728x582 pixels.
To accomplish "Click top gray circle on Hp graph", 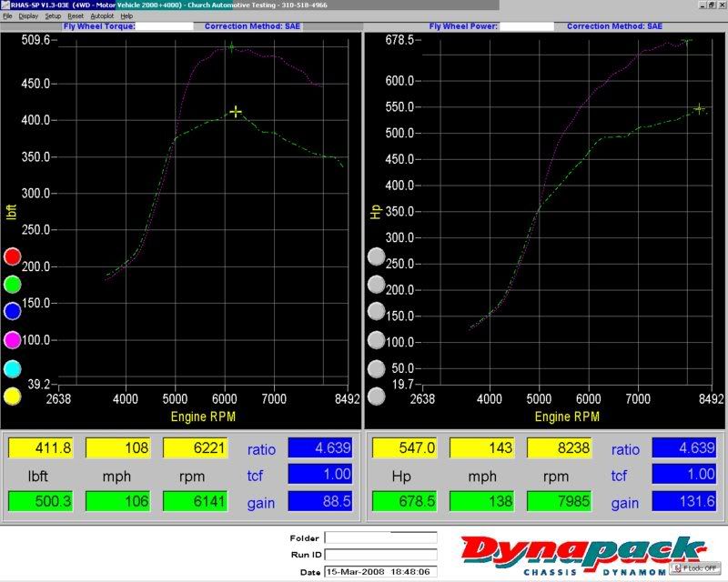I will click(376, 257).
